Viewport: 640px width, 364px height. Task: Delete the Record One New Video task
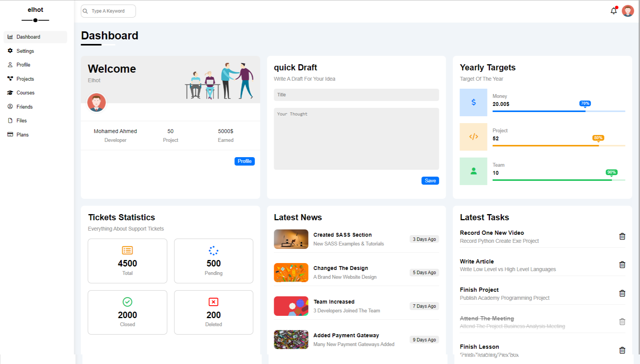tap(622, 237)
